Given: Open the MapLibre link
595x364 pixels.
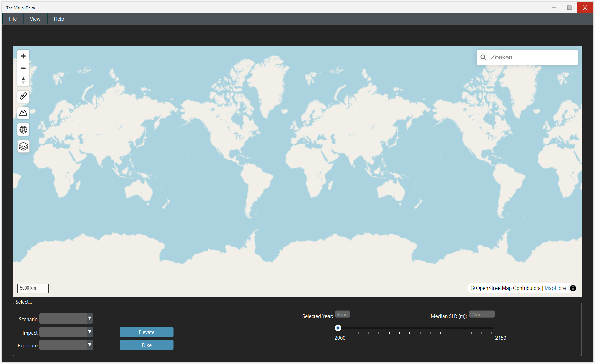Looking at the screenshot, I should pos(555,288).
